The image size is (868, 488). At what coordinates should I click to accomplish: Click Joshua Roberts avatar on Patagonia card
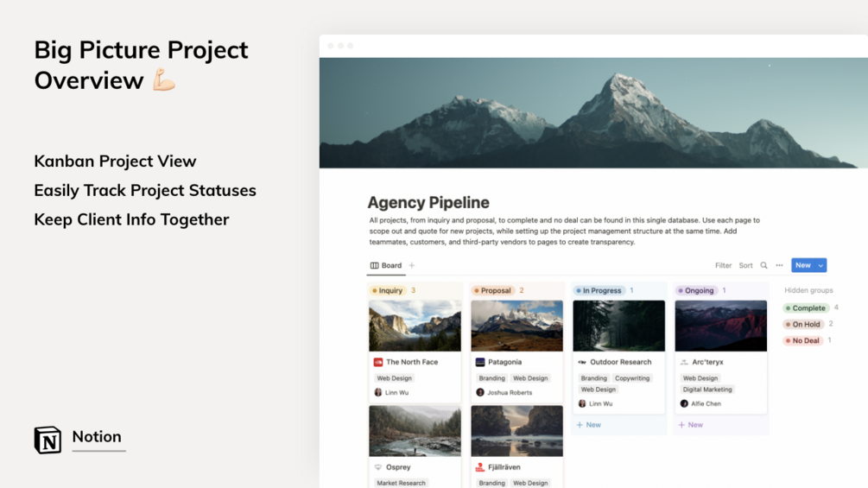click(x=480, y=392)
